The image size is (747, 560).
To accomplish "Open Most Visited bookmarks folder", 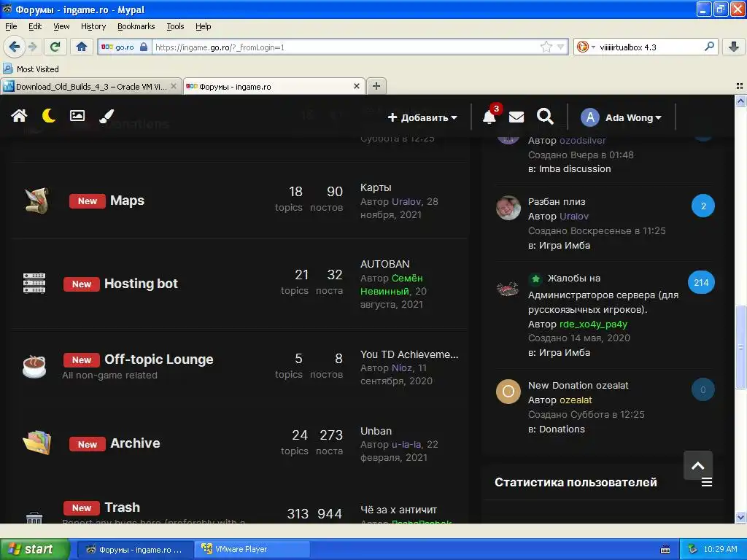I will coord(31,69).
